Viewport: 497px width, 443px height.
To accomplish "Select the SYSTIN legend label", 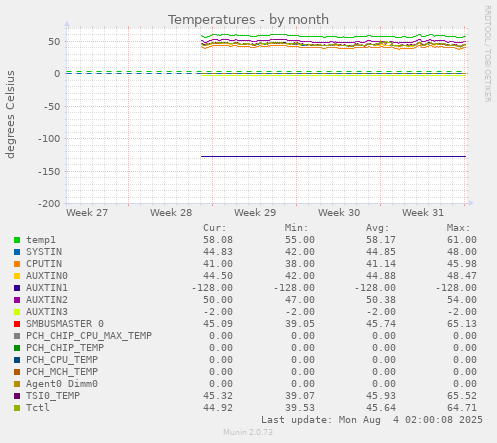I will 44,252.
